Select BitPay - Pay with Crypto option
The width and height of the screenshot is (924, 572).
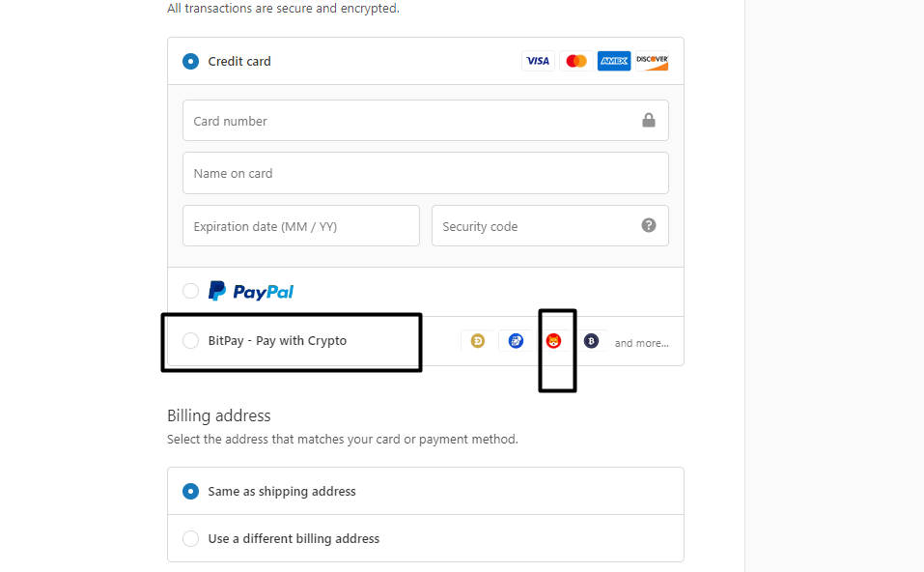point(190,340)
